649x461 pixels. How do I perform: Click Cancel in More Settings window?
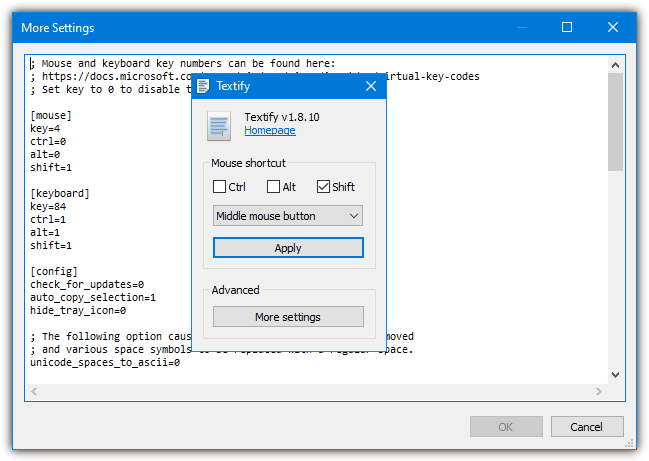pos(587,427)
